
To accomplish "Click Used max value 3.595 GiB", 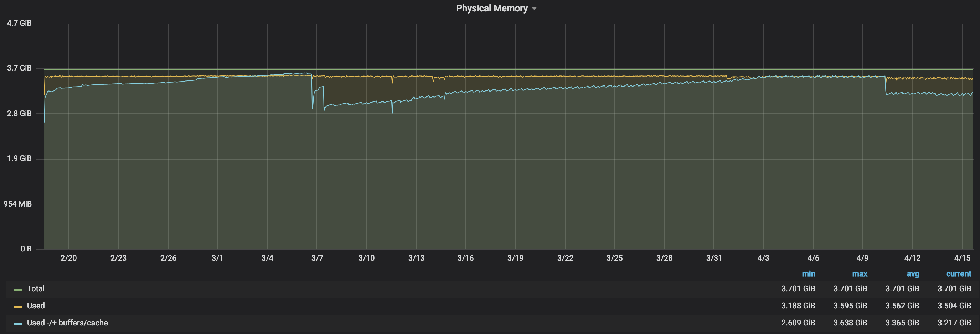I will pos(850,306).
